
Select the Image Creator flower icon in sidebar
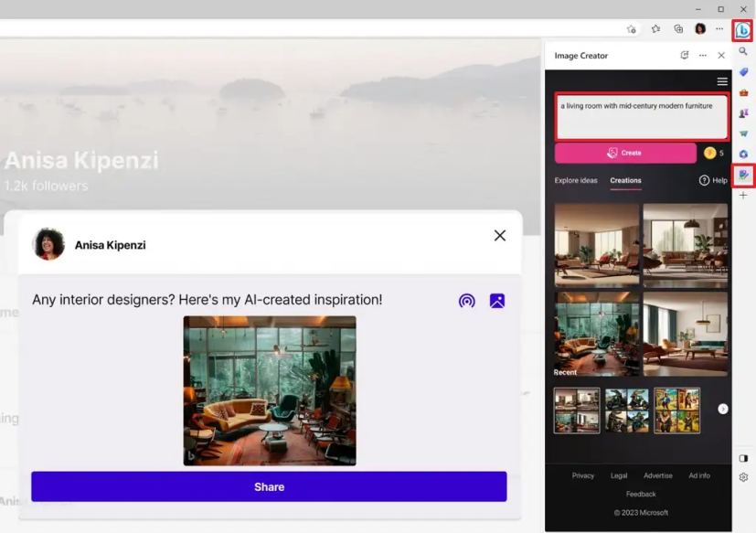pyautogui.click(x=743, y=175)
